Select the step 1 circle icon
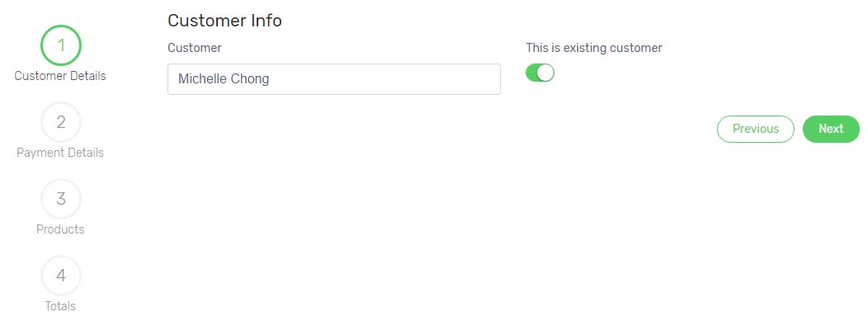The height and width of the screenshot is (321, 868). click(x=61, y=45)
